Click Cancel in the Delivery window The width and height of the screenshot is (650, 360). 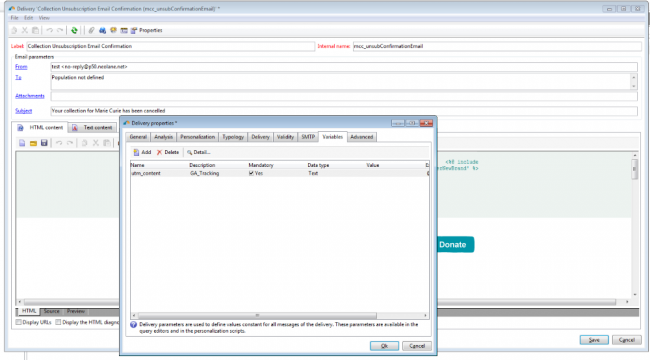[x=626, y=340]
